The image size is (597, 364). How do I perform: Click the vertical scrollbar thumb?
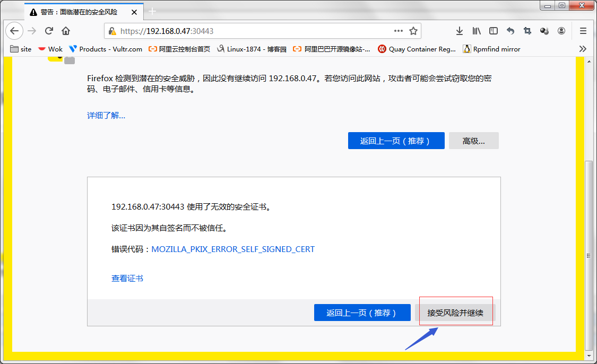(589, 255)
